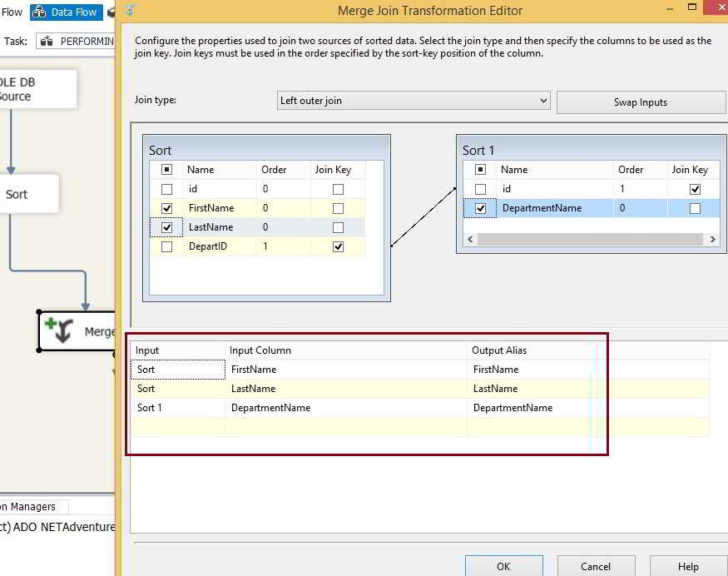Click the select-all header icon in the Sort 1 grid
The image size is (728, 576).
click(481, 169)
